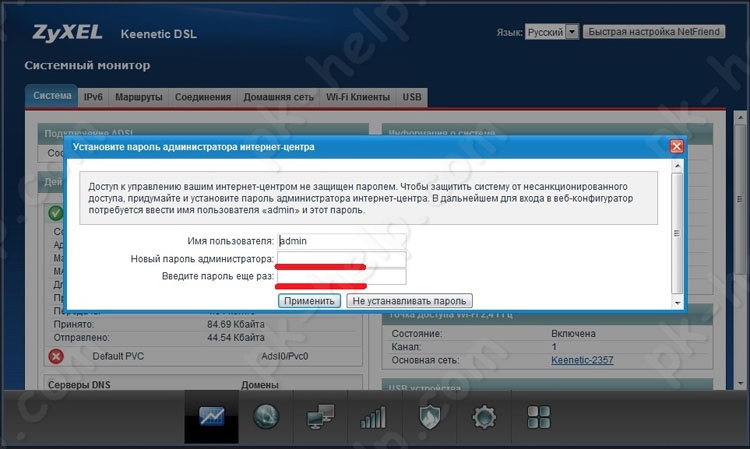Switch to the IPv6 tab
Viewport: 750px width, 449px height.
click(x=93, y=97)
